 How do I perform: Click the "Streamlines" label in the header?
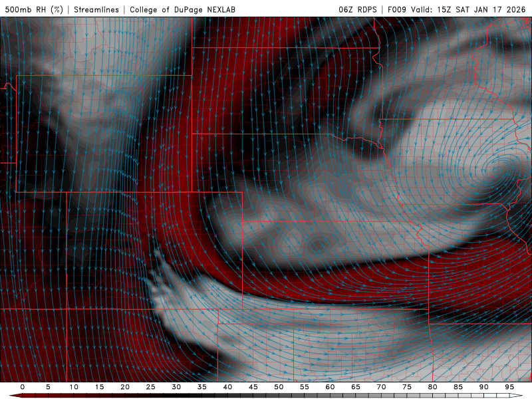(96, 9)
